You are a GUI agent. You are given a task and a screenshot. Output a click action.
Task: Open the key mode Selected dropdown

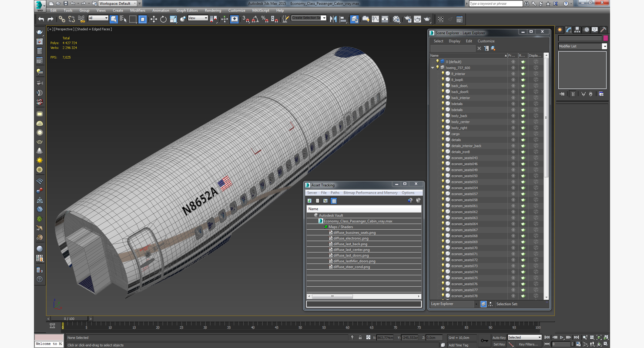(525, 338)
